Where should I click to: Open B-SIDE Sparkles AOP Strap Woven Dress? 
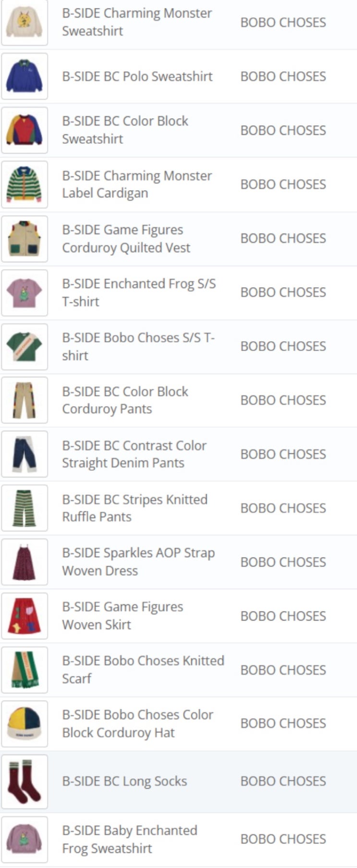click(x=138, y=562)
